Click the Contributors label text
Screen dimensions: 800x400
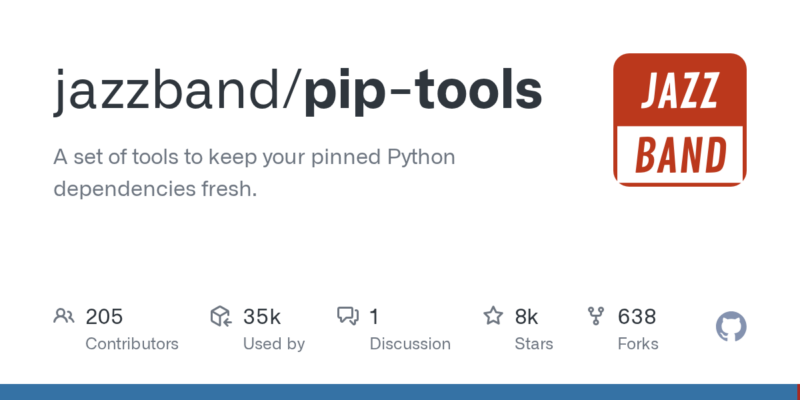[132, 344]
